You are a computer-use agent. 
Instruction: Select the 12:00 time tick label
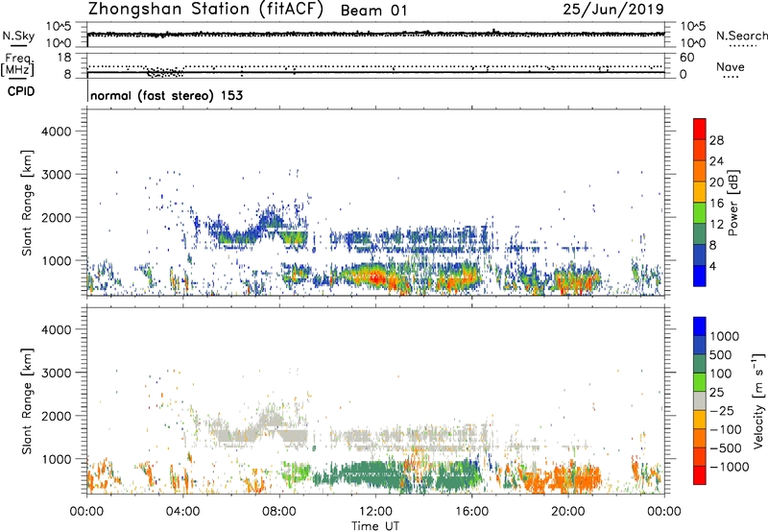click(375, 512)
